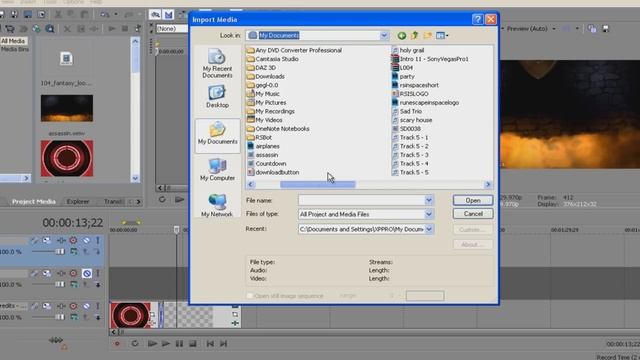Select Media Bins in the media tree
The width and height of the screenshot is (640, 360).
click(15, 49)
